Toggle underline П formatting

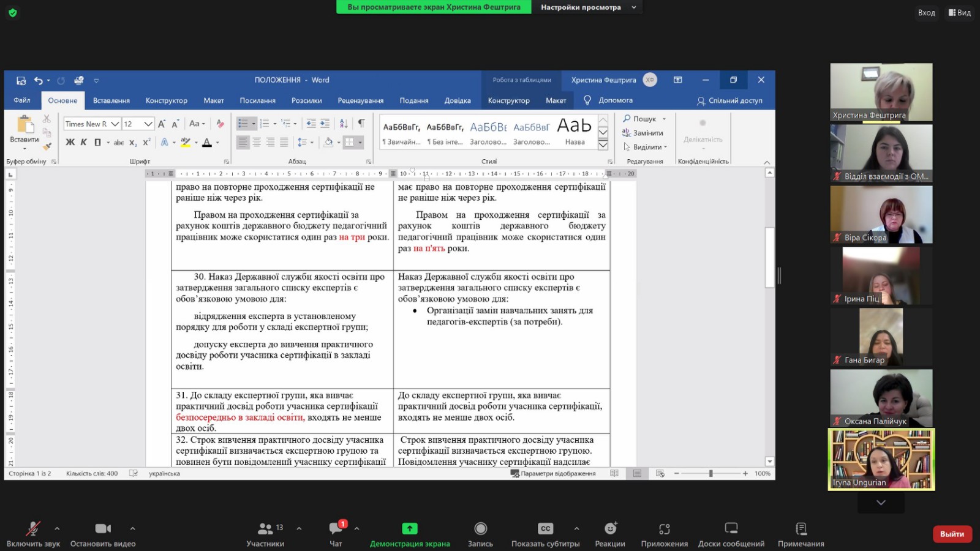tap(97, 142)
